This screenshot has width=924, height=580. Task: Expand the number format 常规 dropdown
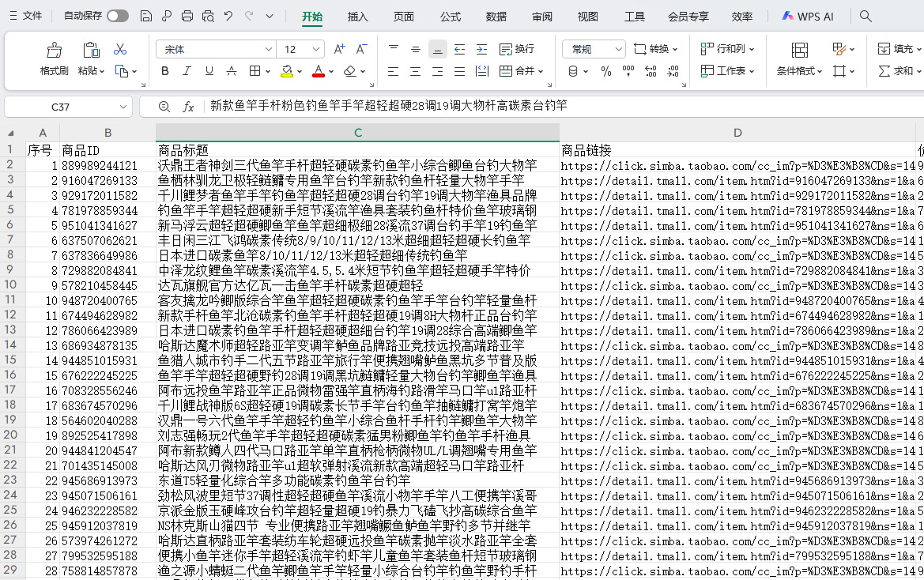tap(618, 49)
